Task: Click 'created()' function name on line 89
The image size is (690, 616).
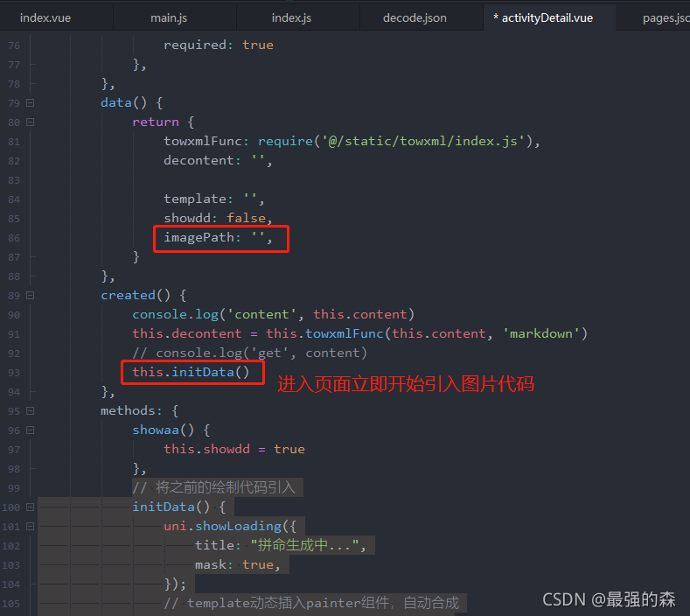Action: [135, 296]
